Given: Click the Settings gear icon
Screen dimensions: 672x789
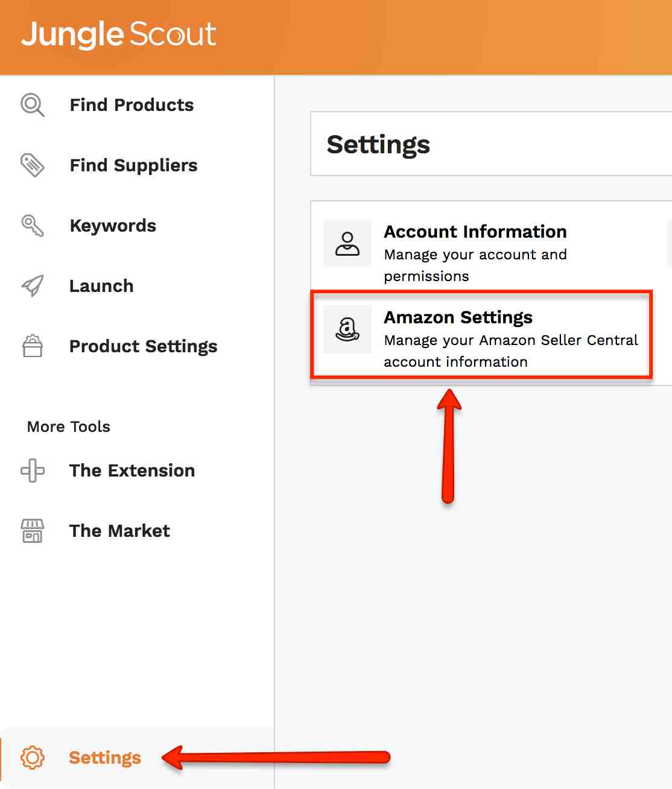Looking at the screenshot, I should [33, 758].
